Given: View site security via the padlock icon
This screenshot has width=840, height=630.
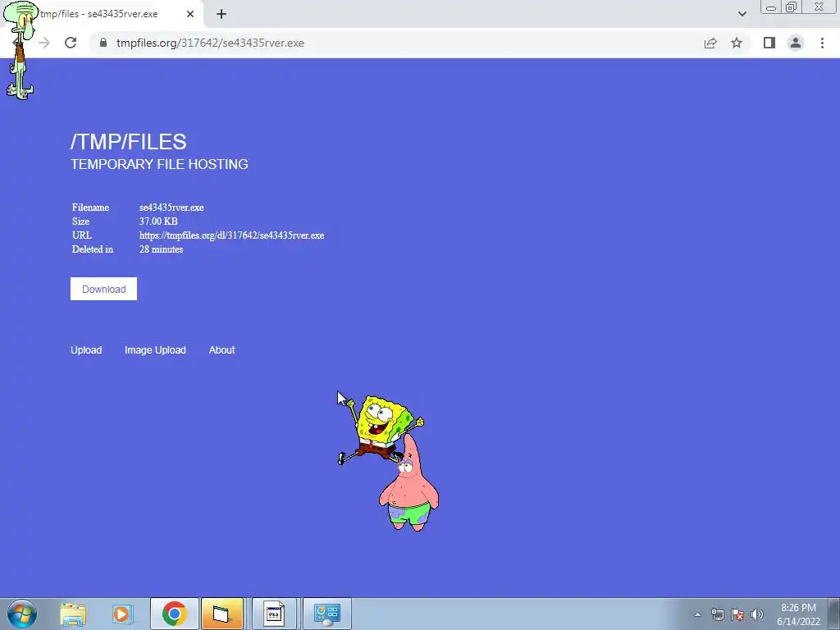Looking at the screenshot, I should (x=103, y=43).
